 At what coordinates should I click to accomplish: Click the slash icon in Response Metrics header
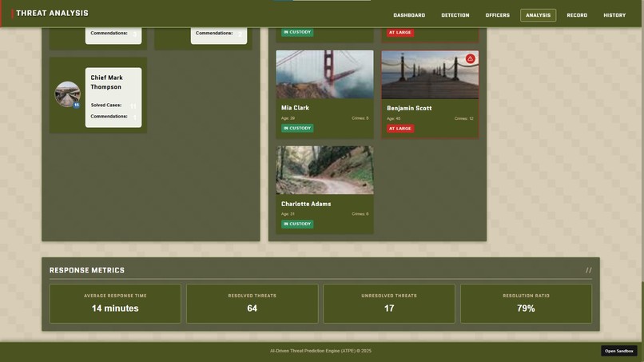[x=589, y=270]
